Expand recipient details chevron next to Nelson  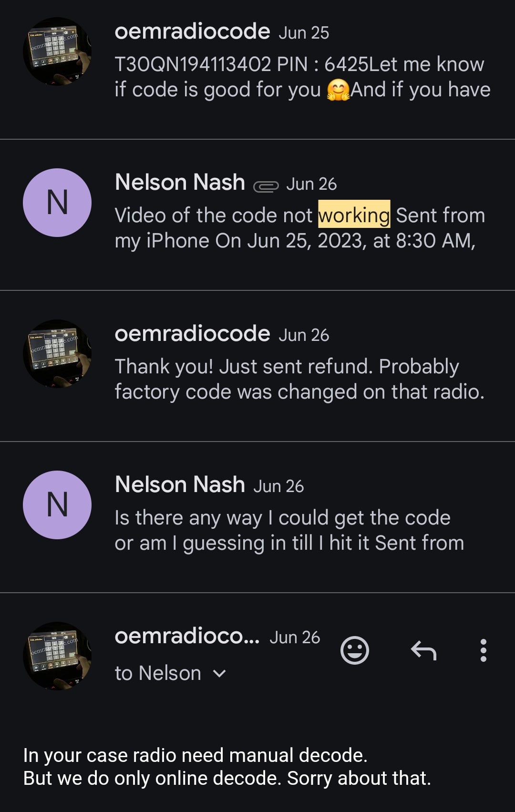219,673
